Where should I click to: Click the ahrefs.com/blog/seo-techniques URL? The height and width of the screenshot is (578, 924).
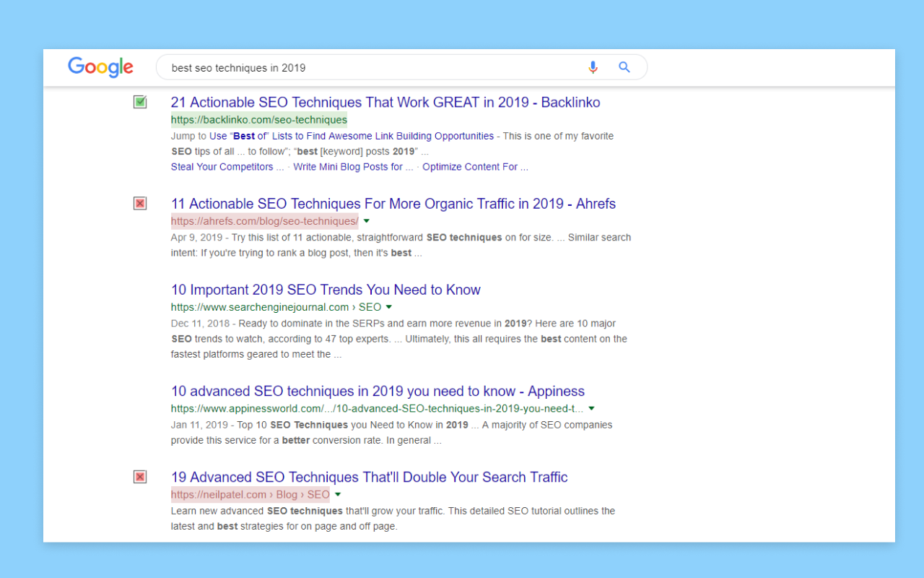[265, 221]
